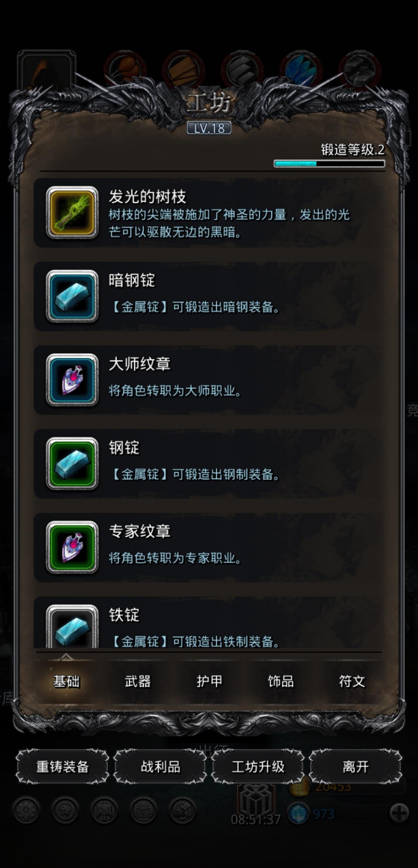Open the settings gear icon at bottom
The width and height of the screenshot is (418, 868).
click(x=26, y=810)
